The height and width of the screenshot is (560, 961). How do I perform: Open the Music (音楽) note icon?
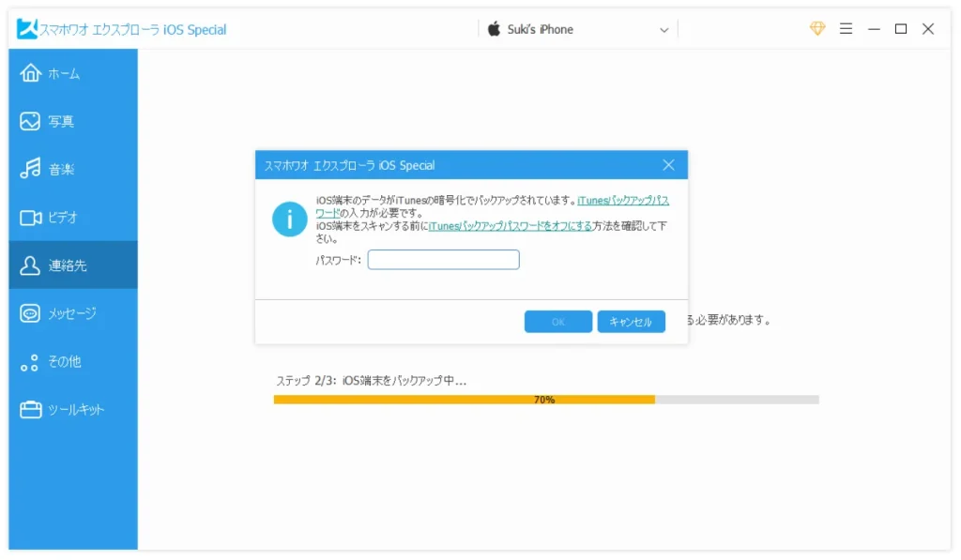[30, 169]
